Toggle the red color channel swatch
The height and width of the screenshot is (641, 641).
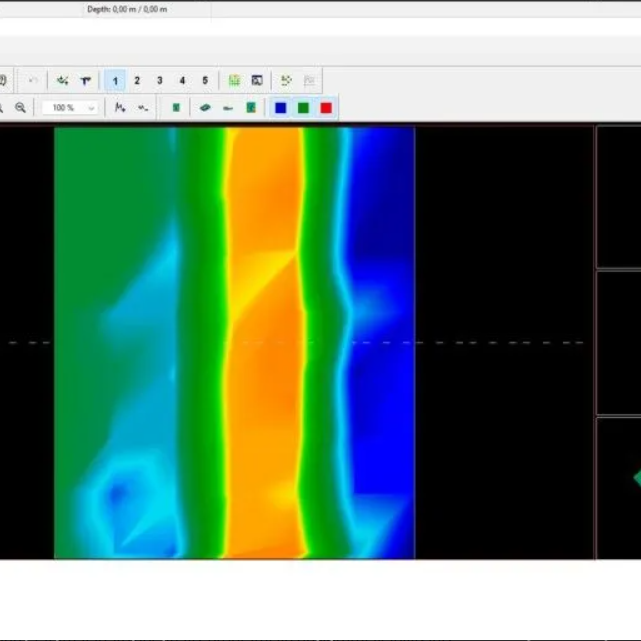[326, 108]
